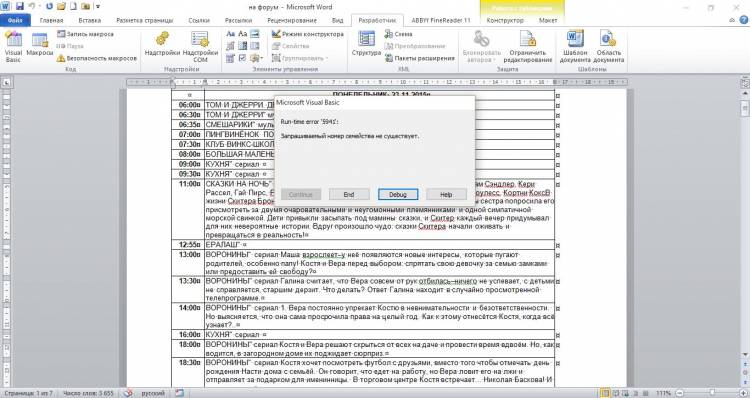Viewport: 750px width, 398px height.
Task: Switch to print layout view button
Action: pos(605,393)
